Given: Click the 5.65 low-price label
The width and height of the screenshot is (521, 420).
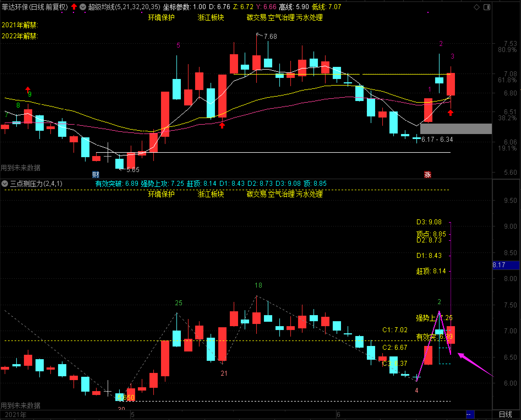Looking at the screenshot, I should 133,170.
